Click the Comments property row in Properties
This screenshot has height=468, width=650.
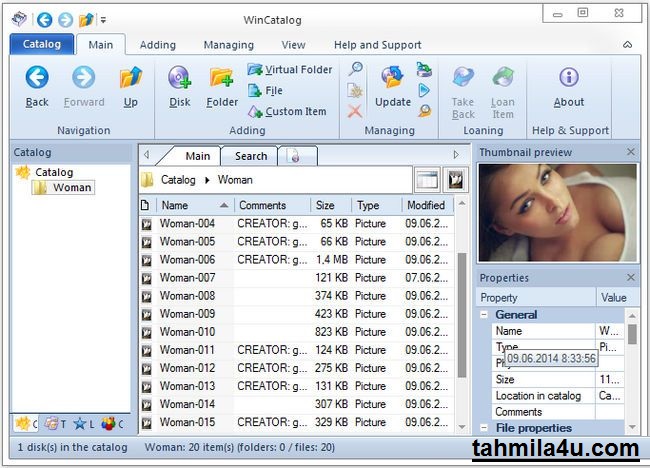point(558,412)
